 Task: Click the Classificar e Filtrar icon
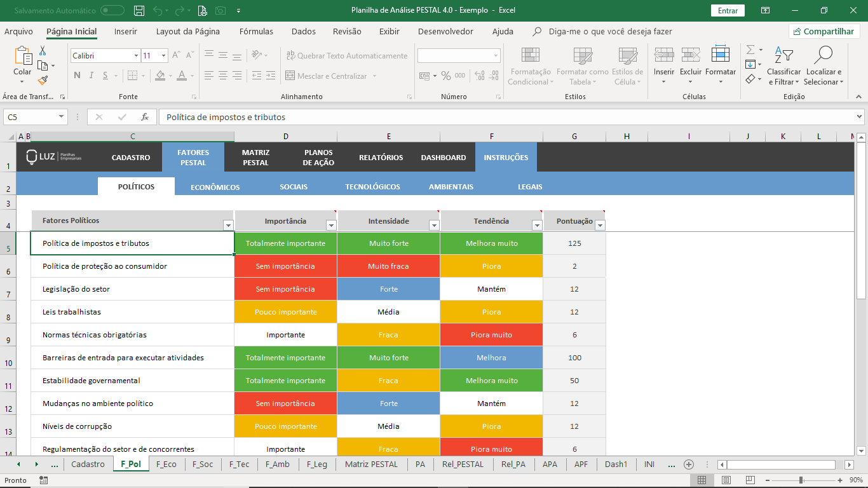[784, 55]
